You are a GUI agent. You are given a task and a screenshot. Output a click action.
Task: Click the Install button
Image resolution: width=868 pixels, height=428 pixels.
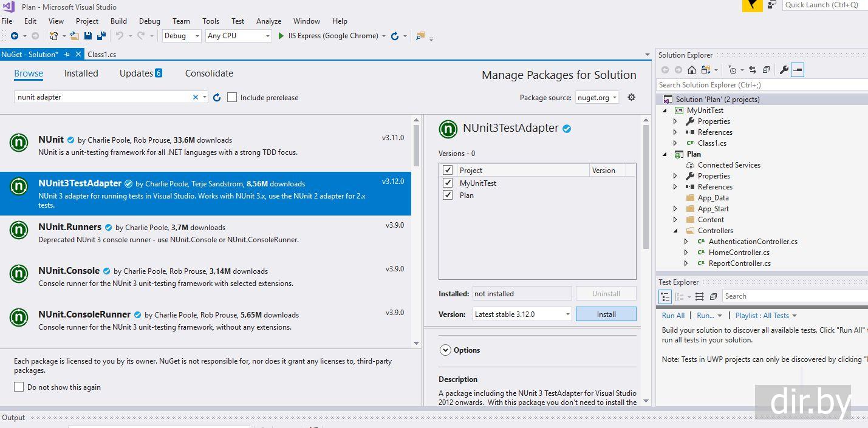click(606, 314)
